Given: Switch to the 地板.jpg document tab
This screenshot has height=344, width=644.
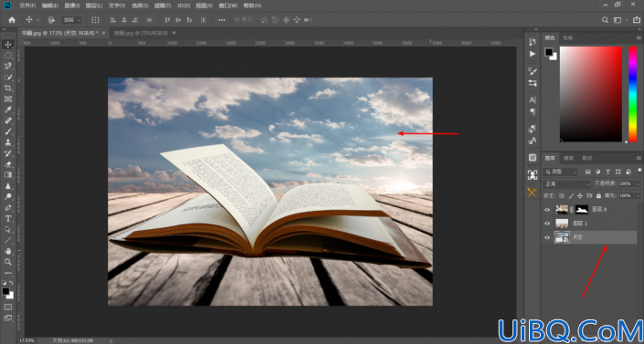Looking at the screenshot, I should click(x=141, y=33).
